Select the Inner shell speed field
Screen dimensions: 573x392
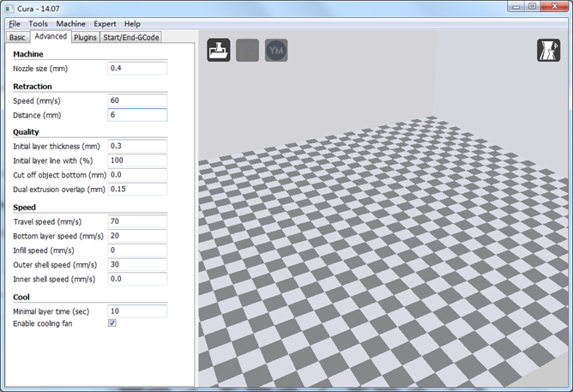coord(137,279)
